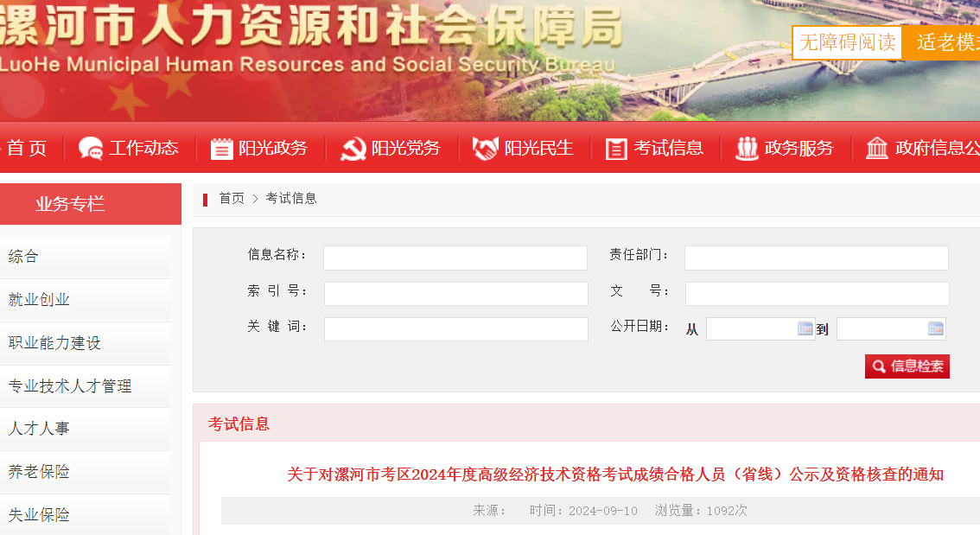Screen dimensions: 980x535
Task: Click the 信息检索 search button
Action: (907, 366)
